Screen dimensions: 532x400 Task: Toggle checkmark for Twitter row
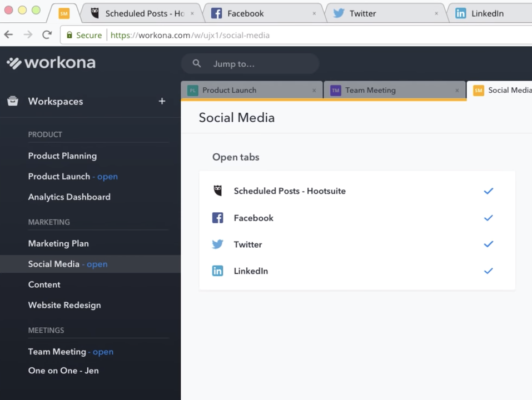click(x=489, y=244)
